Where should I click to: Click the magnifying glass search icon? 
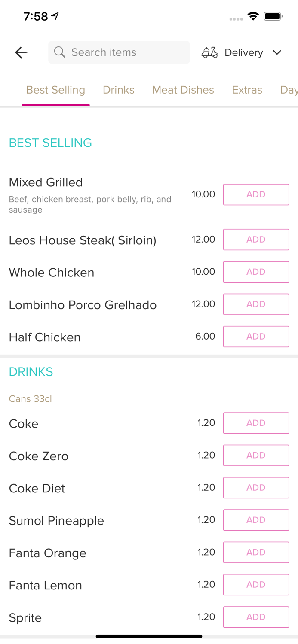60,52
